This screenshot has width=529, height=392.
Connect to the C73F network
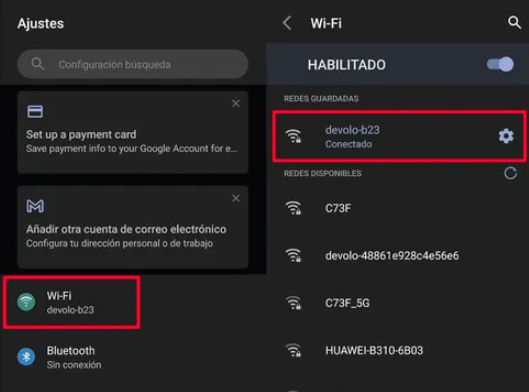click(x=397, y=208)
